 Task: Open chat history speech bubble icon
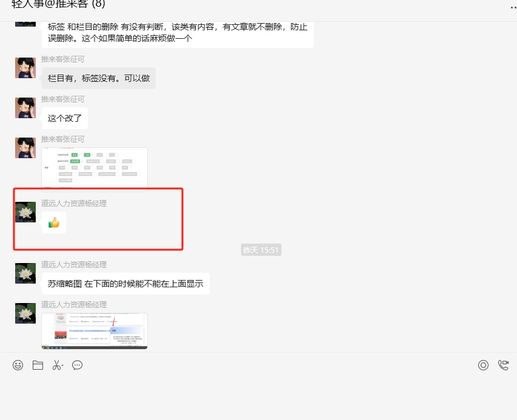click(x=77, y=365)
